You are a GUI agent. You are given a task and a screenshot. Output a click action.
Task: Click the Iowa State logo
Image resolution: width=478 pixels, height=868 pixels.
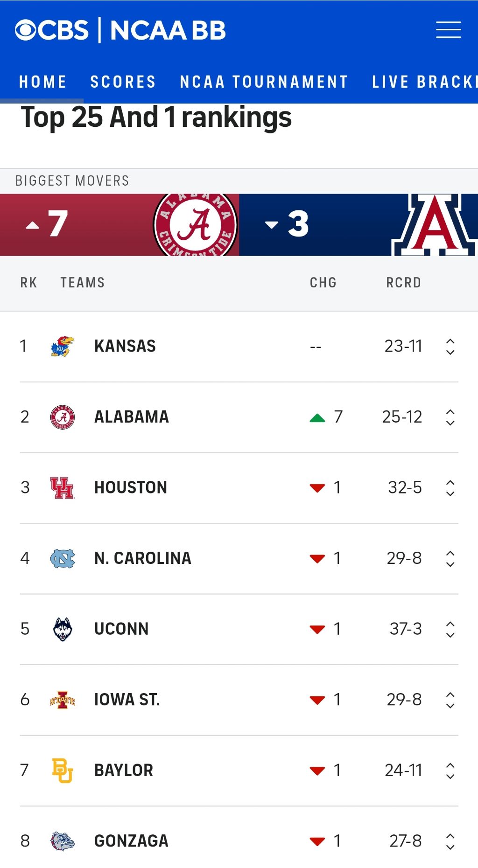point(63,700)
